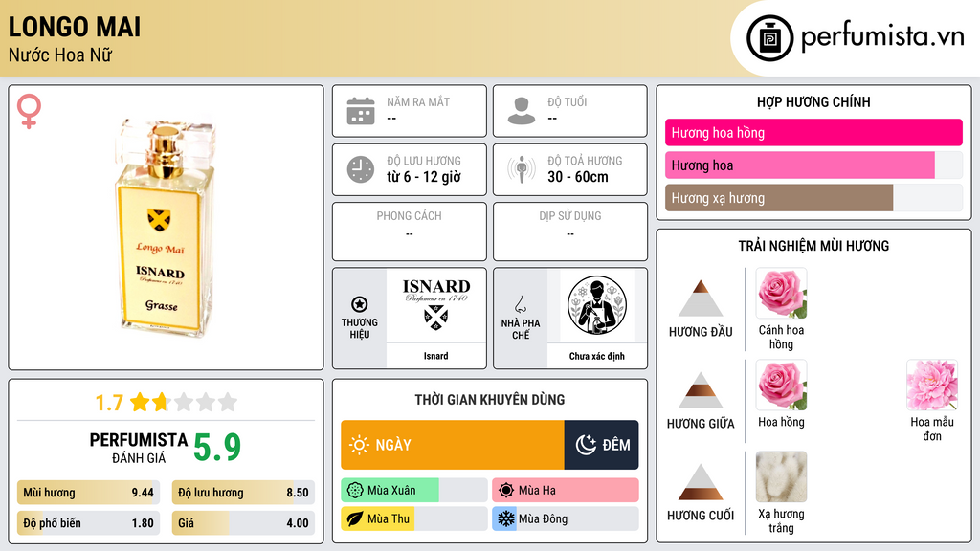Click the flower icon for Mùa Xuân
Viewport: 980px width, 551px height.
(355, 491)
